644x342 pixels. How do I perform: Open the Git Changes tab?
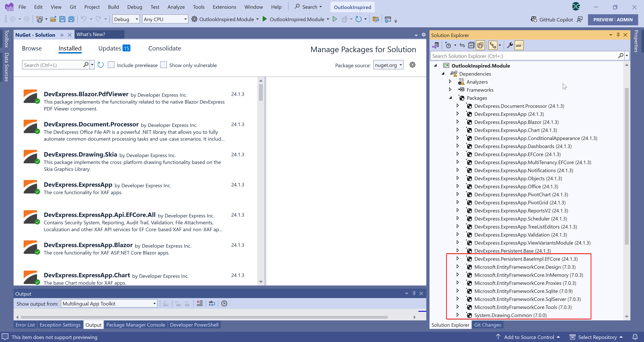pos(488,325)
